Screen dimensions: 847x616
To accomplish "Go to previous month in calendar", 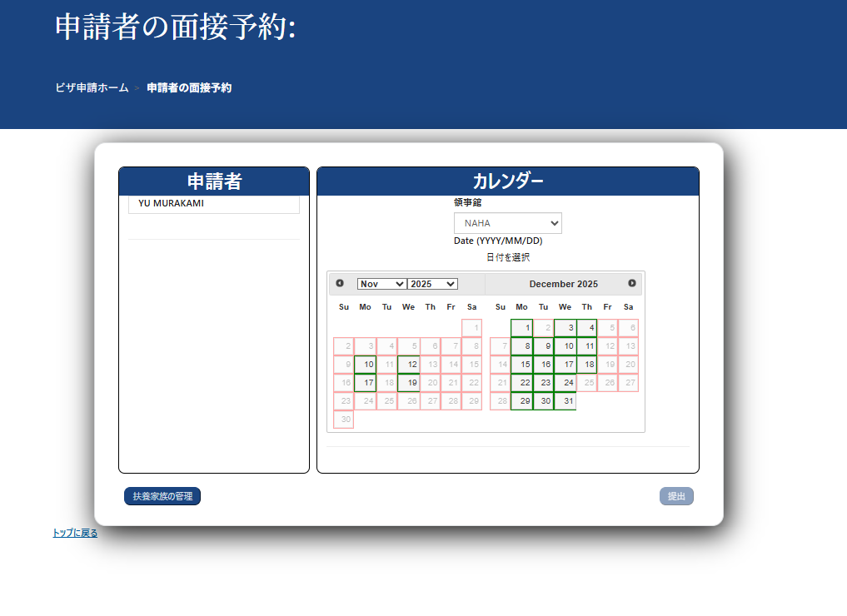I will (x=340, y=284).
